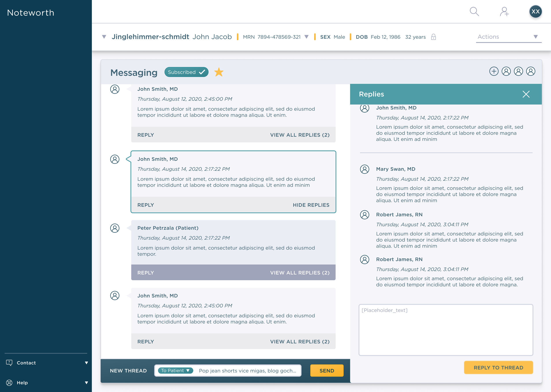Click the Messaging panel heading
This screenshot has height=392, width=551.
click(134, 72)
